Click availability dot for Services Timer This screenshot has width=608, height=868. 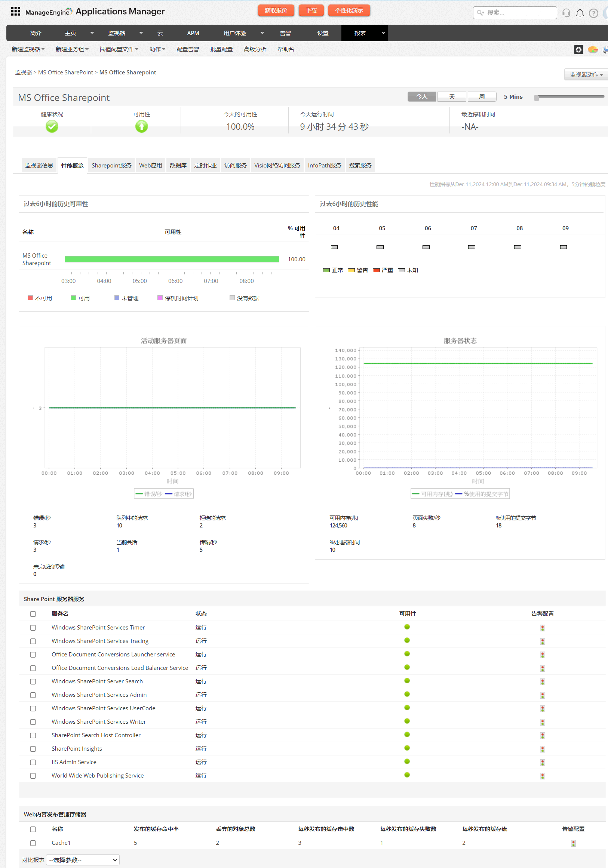[x=407, y=627]
